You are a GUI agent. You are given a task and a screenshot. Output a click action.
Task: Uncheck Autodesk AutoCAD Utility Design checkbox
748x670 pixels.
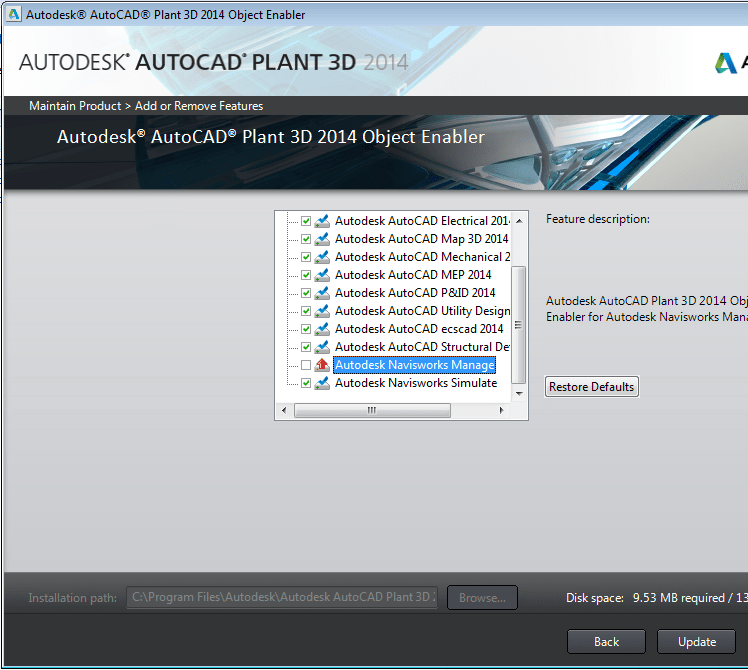tap(306, 311)
